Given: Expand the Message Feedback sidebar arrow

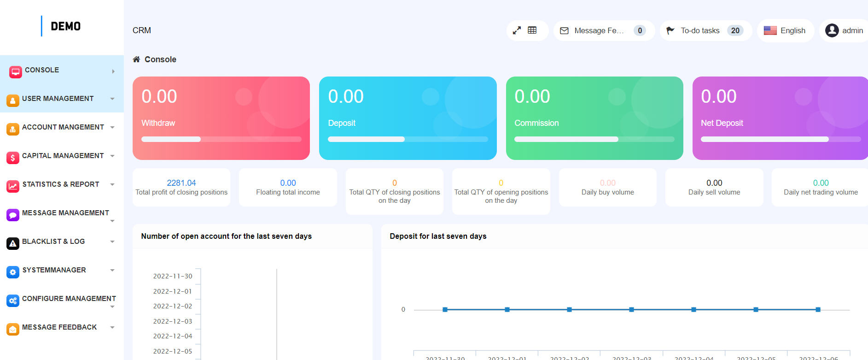Looking at the screenshot, I should 112,327.
